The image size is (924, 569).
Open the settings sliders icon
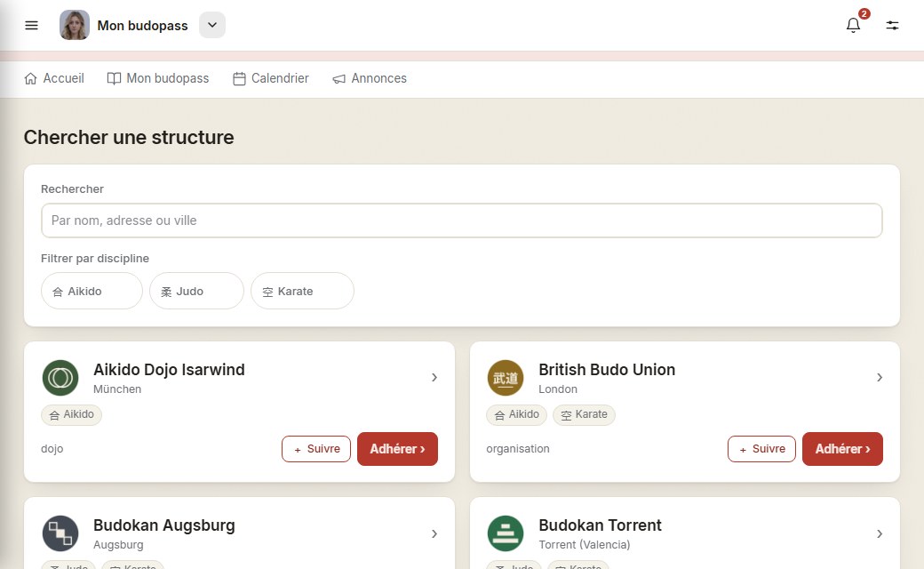892,26
